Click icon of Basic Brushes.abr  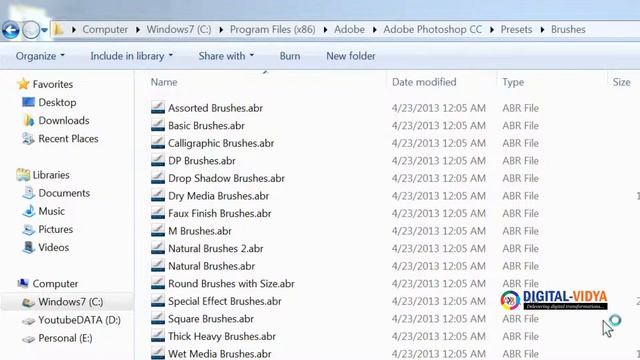pyautogui.click(x=158, y=125)
